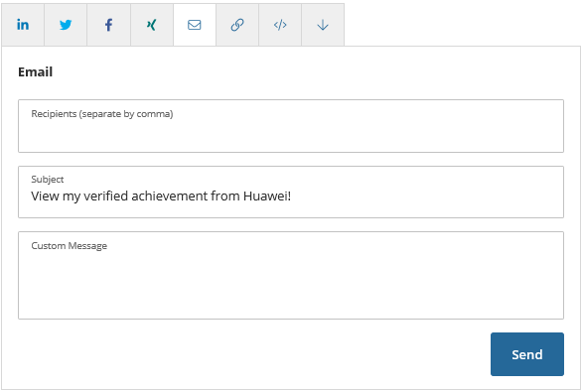Click the blank space below Recipients label

pyautogui.click(x=291, y=136)
